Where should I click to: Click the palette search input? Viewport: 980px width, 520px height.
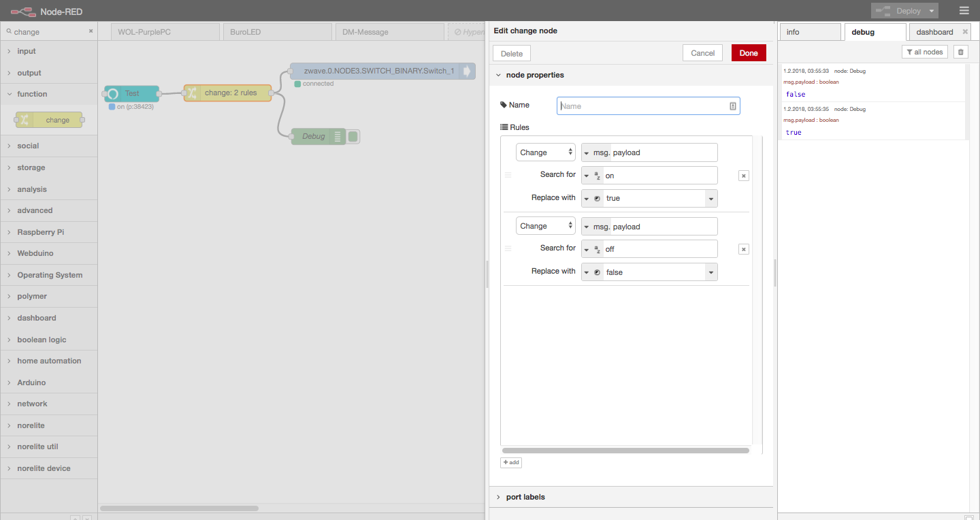tap(49, 32)
